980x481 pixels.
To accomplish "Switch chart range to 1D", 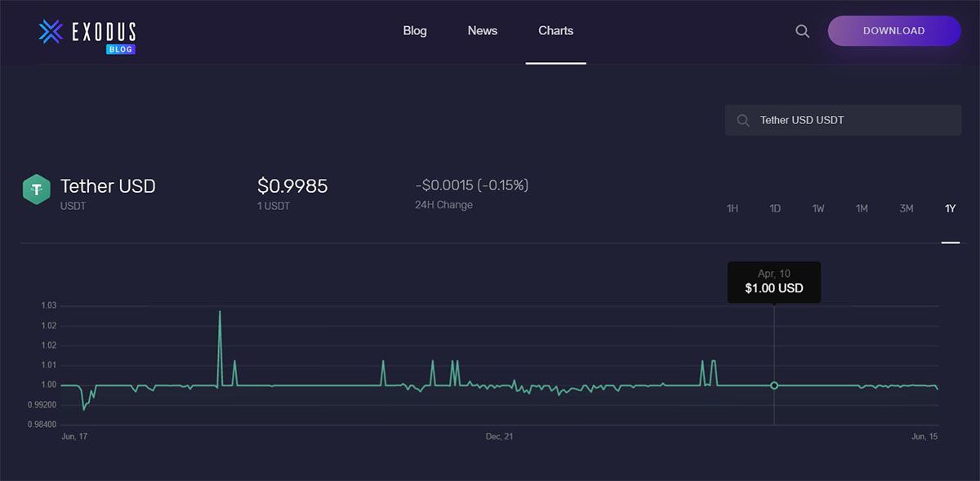I will pyautogui.click(x=775, y=208).
